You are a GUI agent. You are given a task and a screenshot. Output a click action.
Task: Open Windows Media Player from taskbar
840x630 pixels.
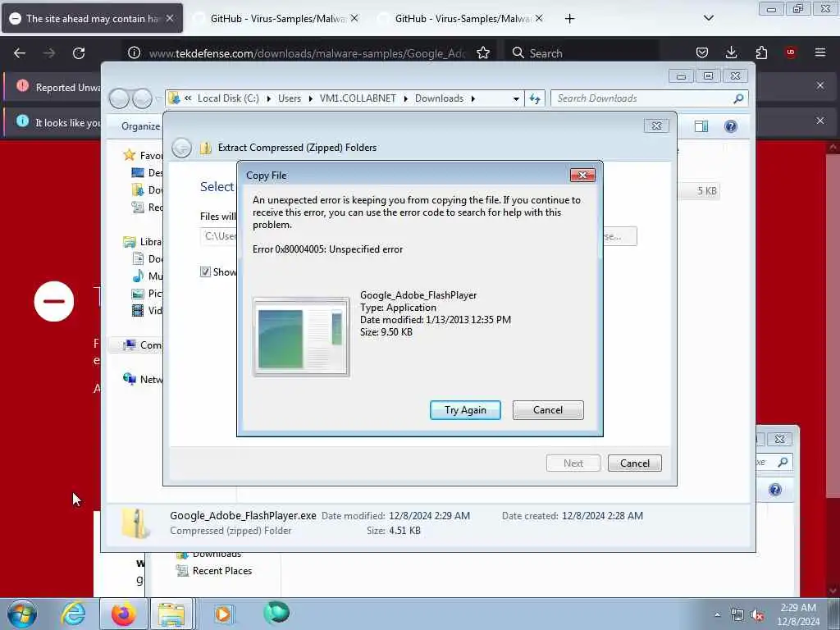[223, 614]
